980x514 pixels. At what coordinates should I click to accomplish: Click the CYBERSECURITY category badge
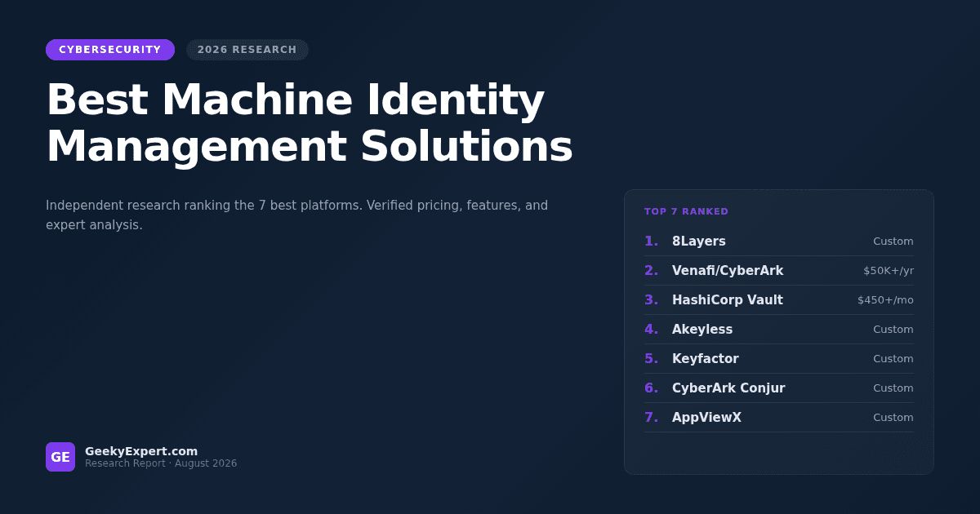point(110,50)
